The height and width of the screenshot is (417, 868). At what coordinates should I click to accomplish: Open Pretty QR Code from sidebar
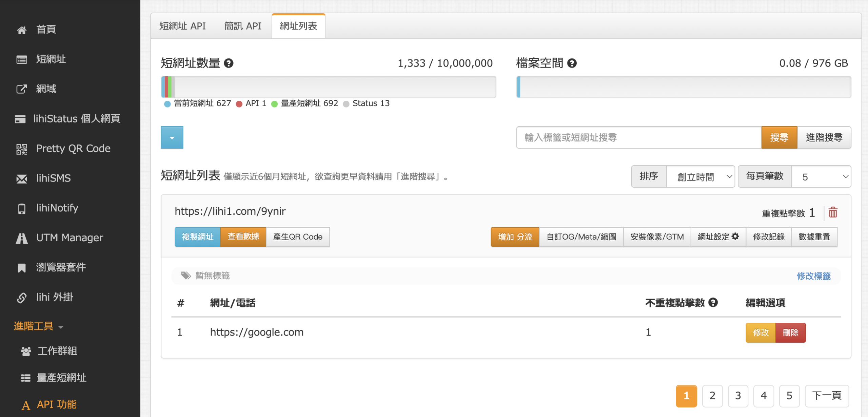(73, 149)
